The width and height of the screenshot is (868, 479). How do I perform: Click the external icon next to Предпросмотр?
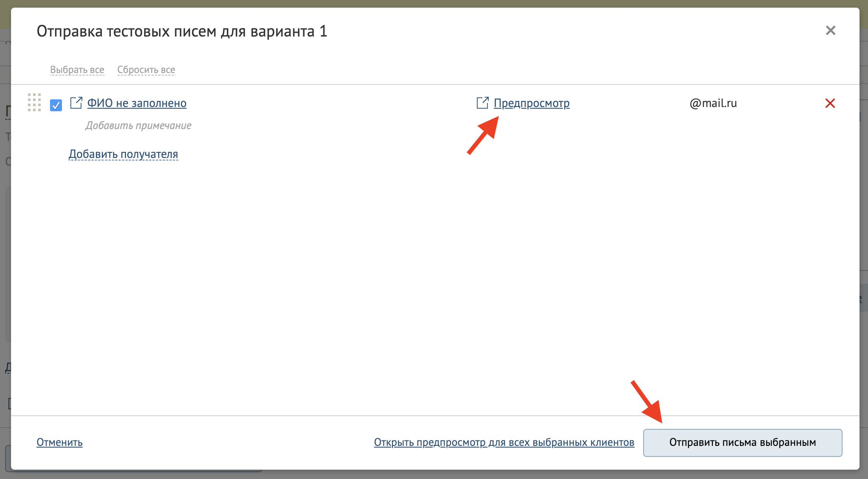482,103
